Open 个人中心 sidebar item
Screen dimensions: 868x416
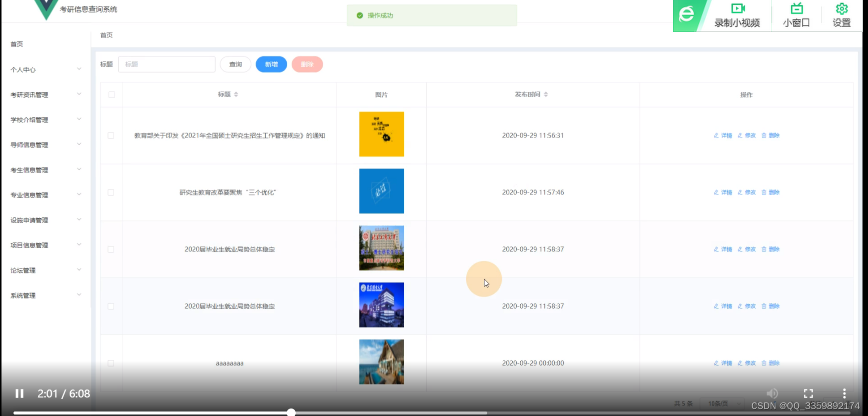(x=46, y=69)
